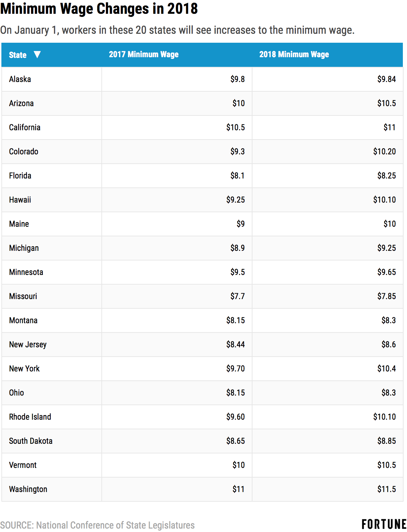Click New York's 2017 wage of $9.70
The height and width of the screenshot is (532, 407).
pos(235,369)
